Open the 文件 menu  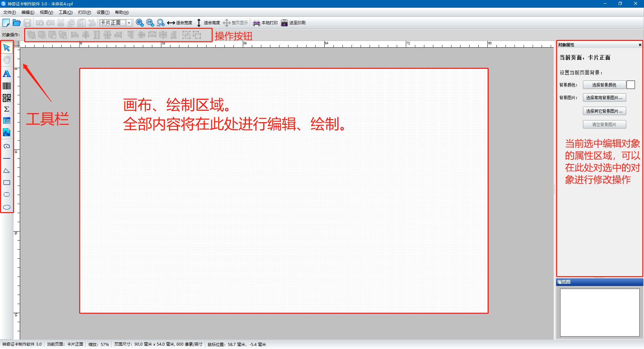pyautogui.click(x=9, y=12)
